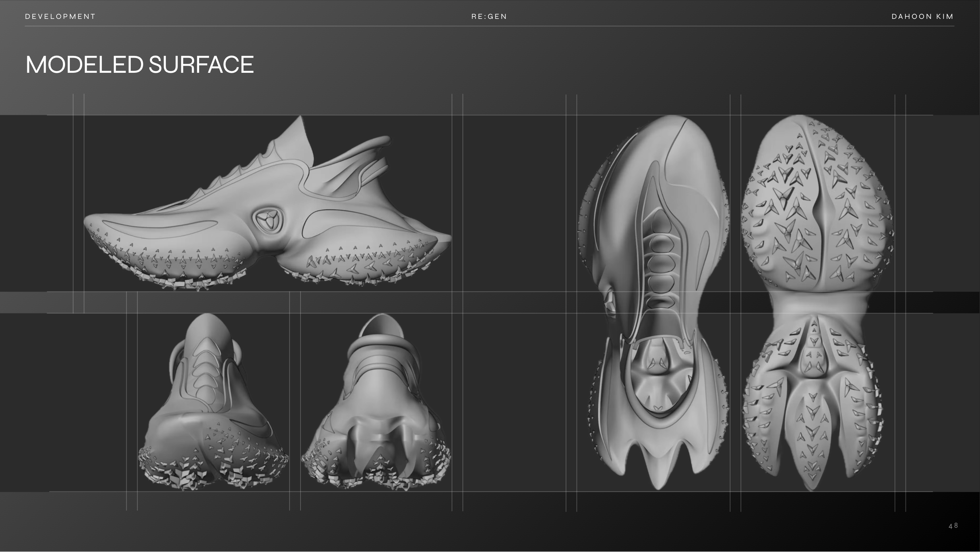The width and height of the screenshot is (980, 552).
Task: Click the circular eye emblem on shoe side
Action: [x=268, y=219]
